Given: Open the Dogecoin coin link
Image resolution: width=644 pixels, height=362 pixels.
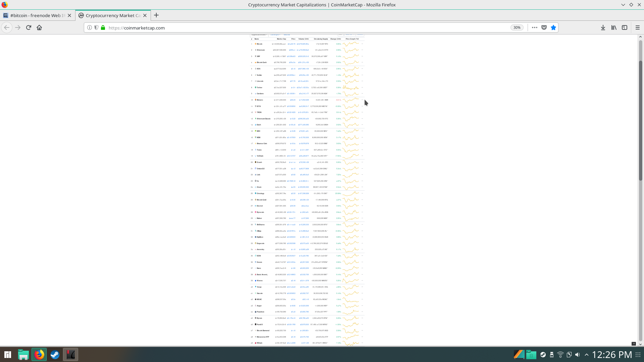Looking at the screenshot, I should click(x=261, y=243).
